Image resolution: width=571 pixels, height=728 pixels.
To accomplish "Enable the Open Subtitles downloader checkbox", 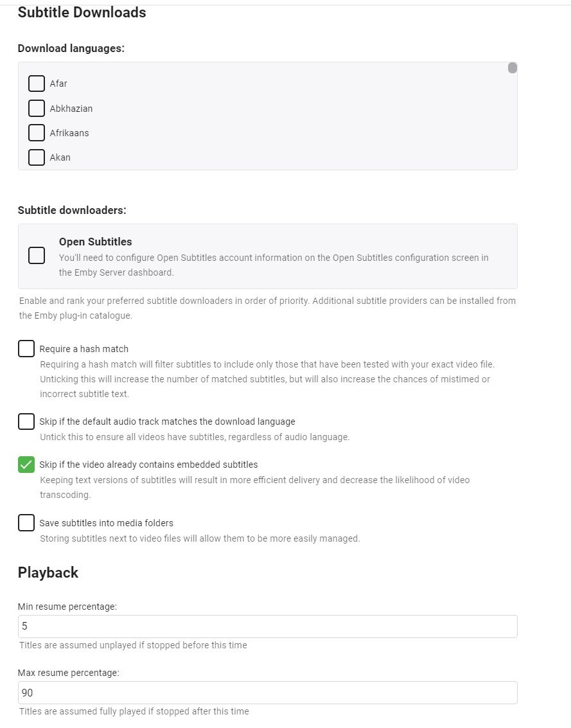I will click(x=37, y=256).
